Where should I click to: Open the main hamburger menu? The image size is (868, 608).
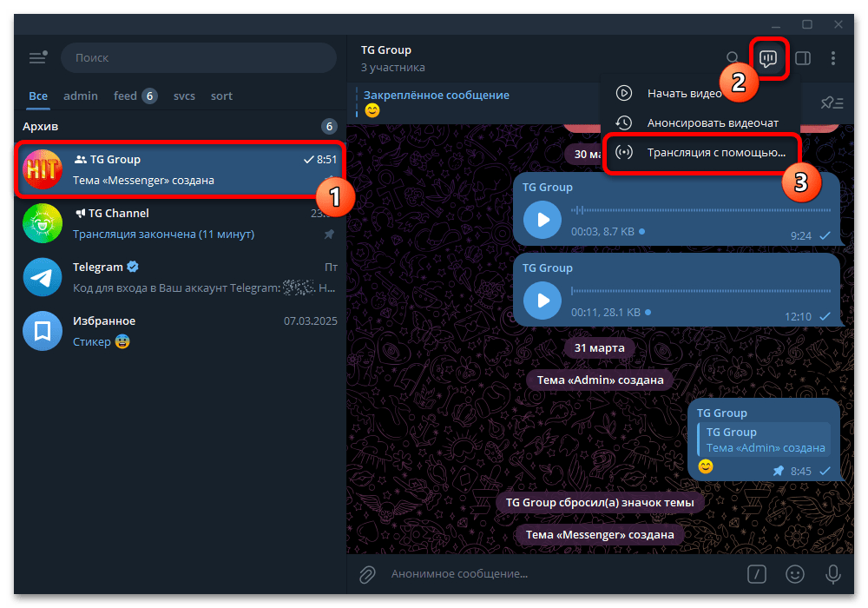point(37,57)
